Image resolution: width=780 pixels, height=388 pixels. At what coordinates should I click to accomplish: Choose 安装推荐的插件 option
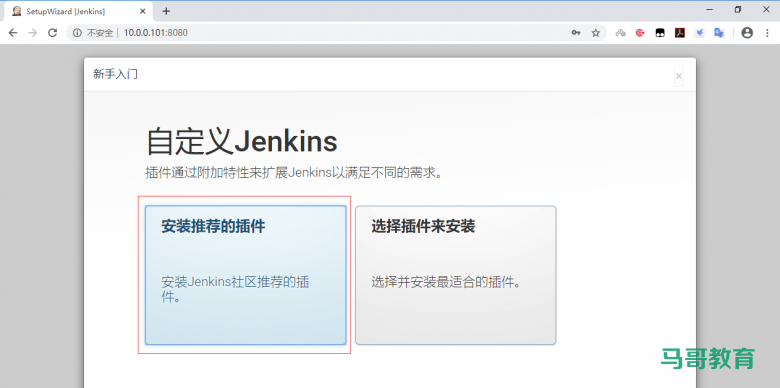click(x=245, y=275)
